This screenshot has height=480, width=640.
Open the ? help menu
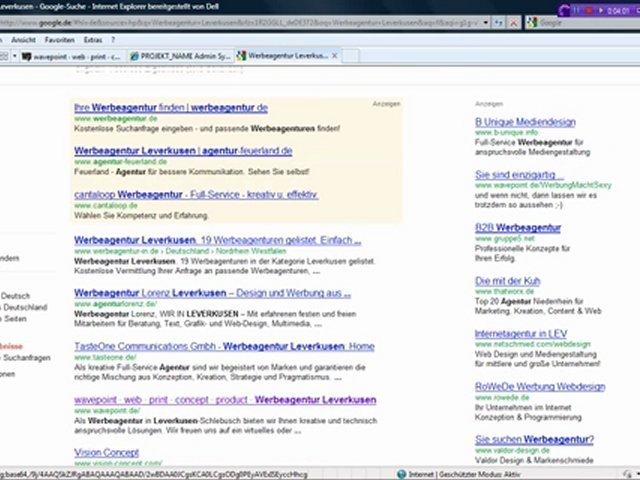click(113, 40)
